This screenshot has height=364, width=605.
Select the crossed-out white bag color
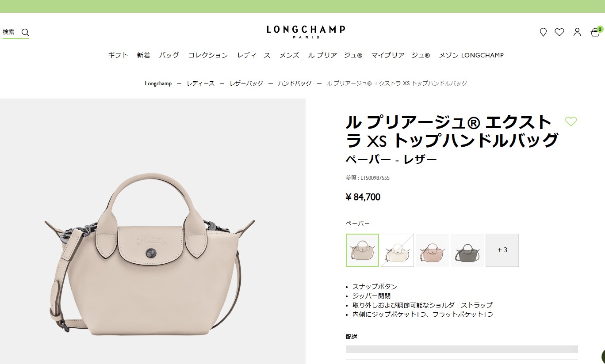pos(397,250)
